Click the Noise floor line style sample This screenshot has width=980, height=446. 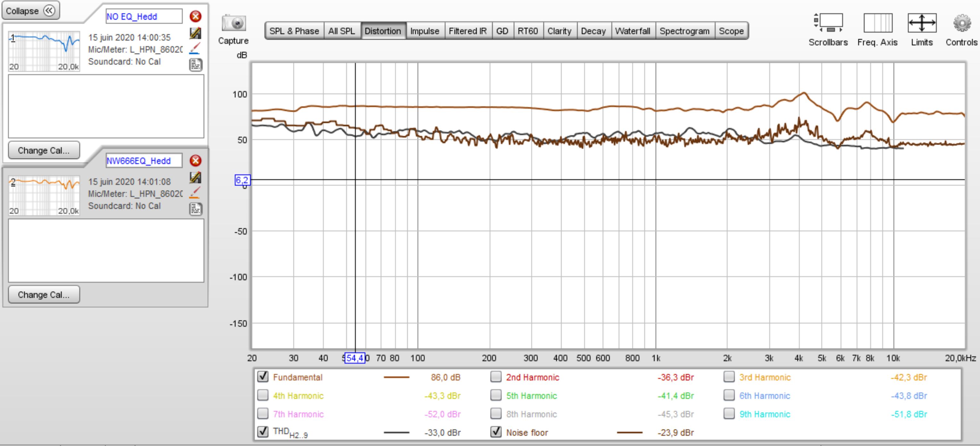click(630, 432)
